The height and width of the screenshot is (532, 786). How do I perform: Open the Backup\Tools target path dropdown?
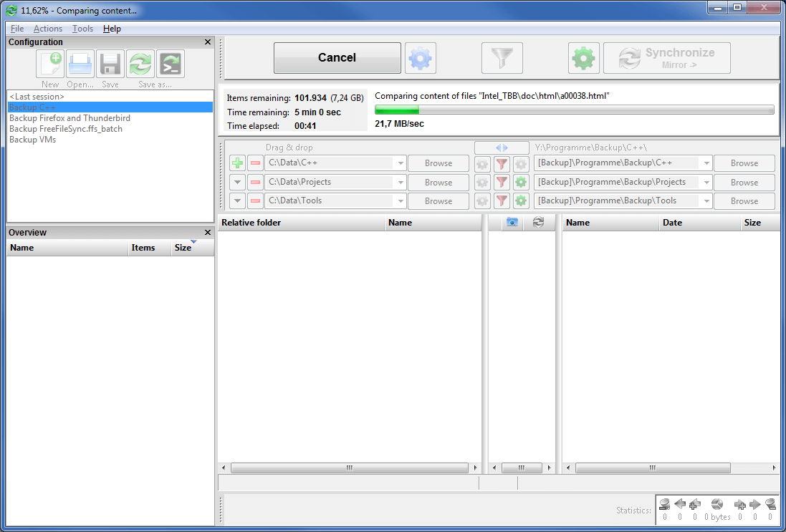point(706,200)
